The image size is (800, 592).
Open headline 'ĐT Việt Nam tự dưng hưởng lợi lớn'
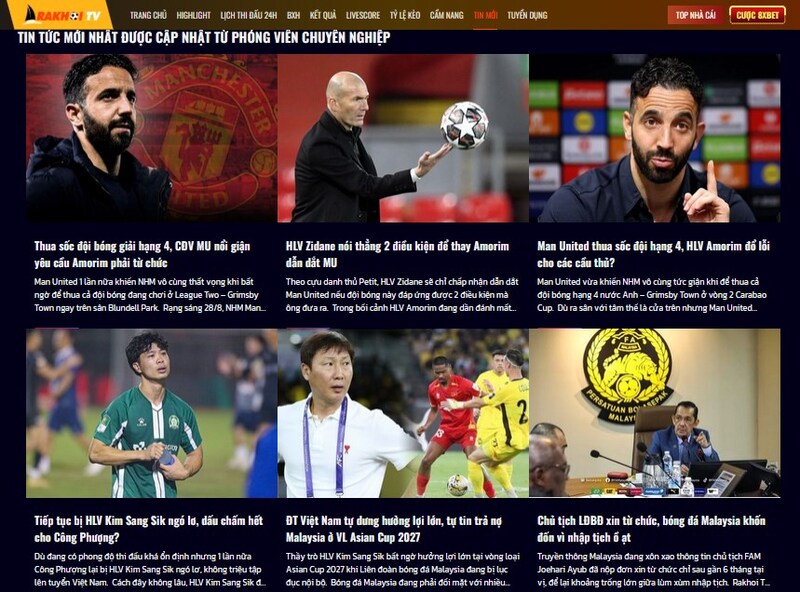pos(394,529)
